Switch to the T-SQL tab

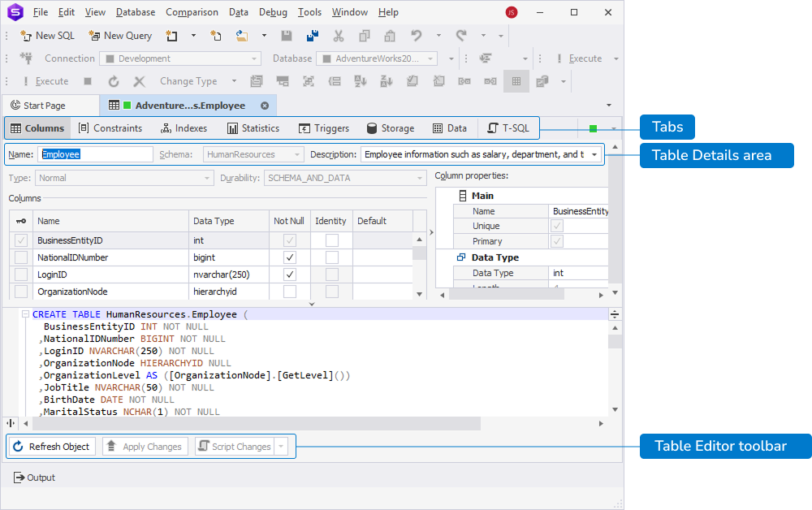pos(508,128)
